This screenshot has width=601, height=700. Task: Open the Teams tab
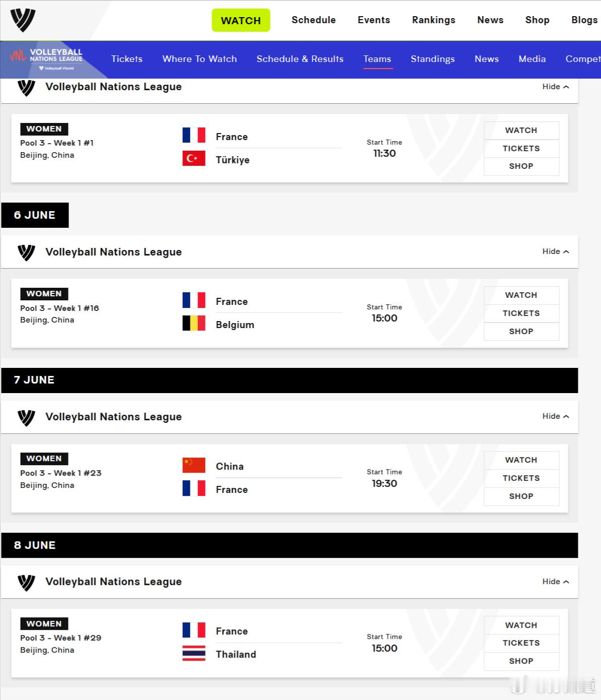point(377,59)
